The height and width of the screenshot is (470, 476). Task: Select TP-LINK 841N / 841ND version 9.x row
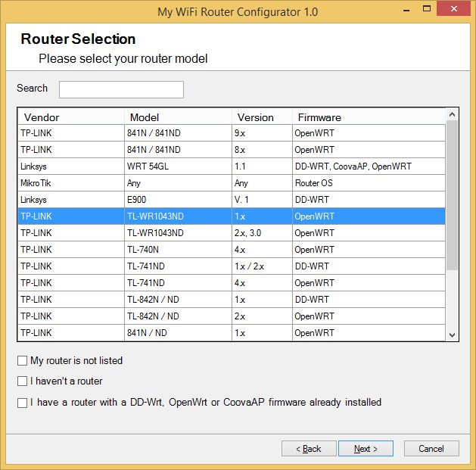click(x=232, y=133)
